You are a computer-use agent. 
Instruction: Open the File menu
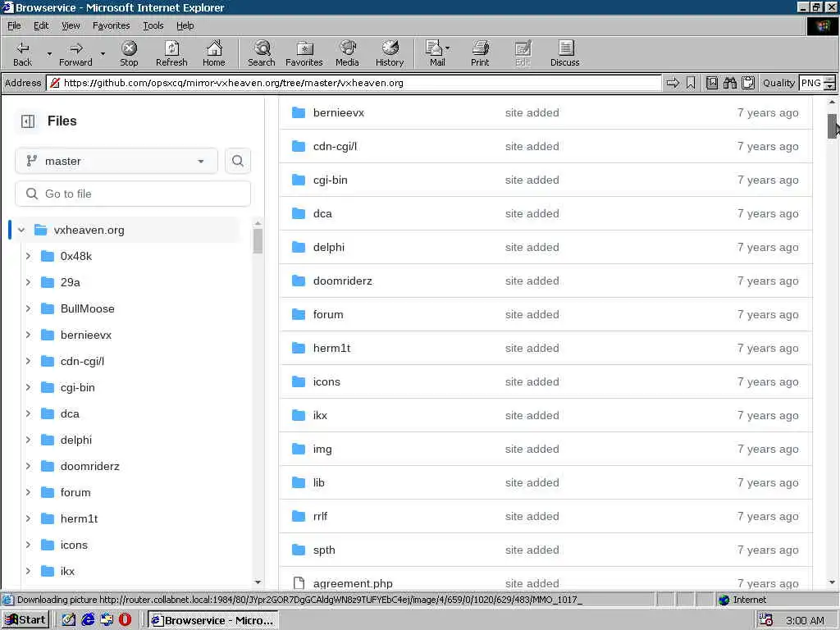[x=14, y=25]
